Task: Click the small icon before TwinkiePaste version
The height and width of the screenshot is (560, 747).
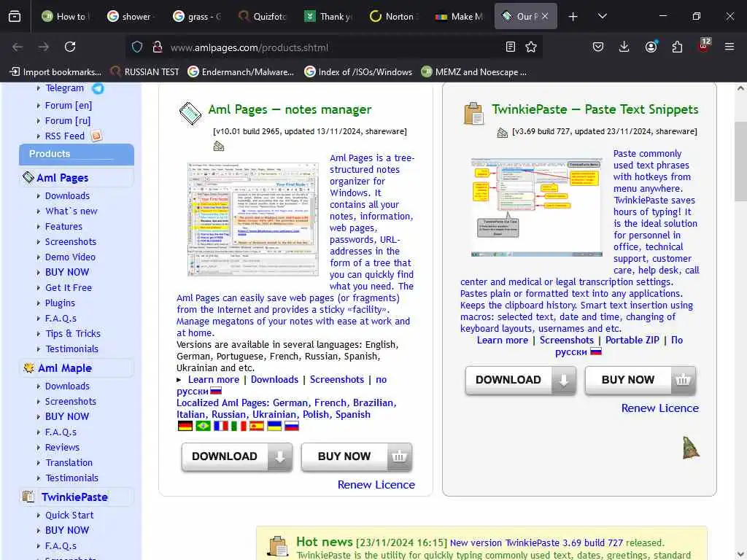Action: tap(502, 133)
